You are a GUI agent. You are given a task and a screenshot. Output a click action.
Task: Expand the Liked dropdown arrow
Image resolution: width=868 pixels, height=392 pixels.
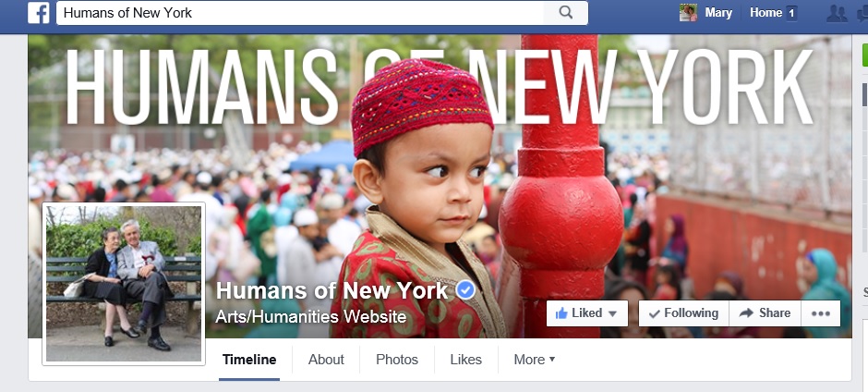[612, 313]
